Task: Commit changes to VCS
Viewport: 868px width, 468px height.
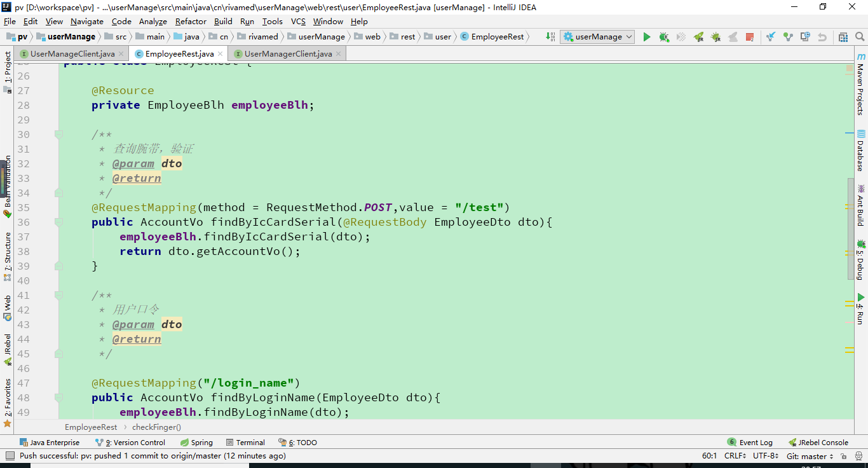Action: coord(788,37)
